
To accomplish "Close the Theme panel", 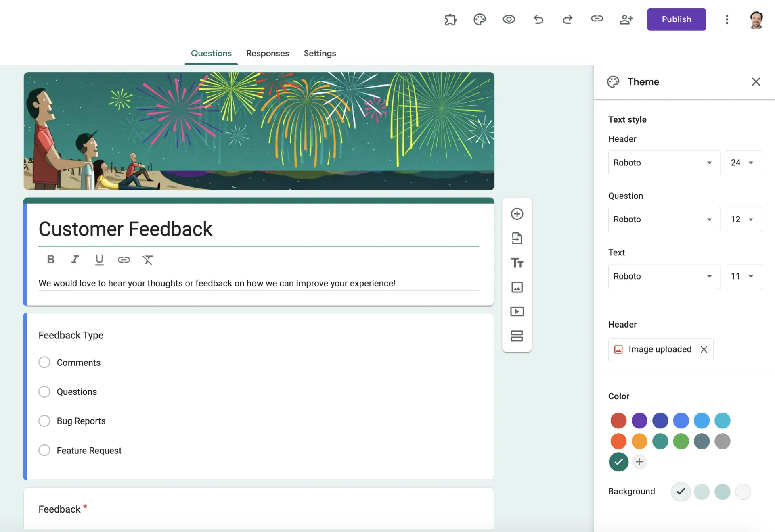I will (756, 82).
